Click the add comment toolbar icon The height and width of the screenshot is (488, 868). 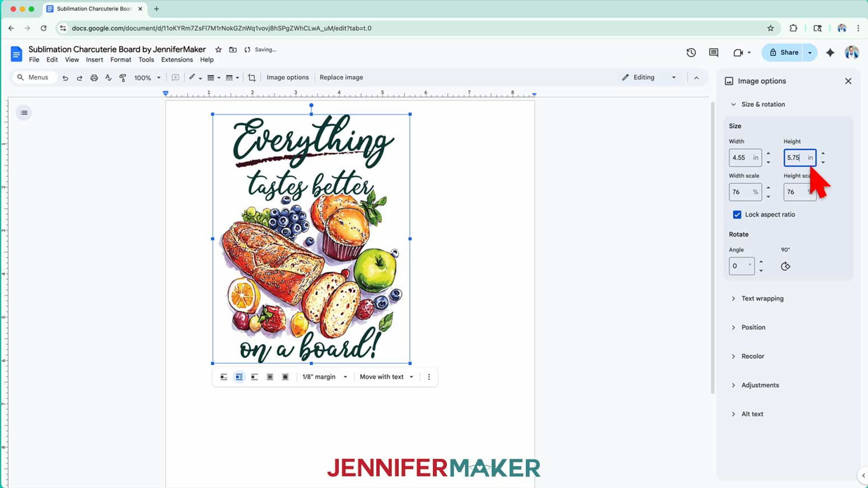coord(175,78)
